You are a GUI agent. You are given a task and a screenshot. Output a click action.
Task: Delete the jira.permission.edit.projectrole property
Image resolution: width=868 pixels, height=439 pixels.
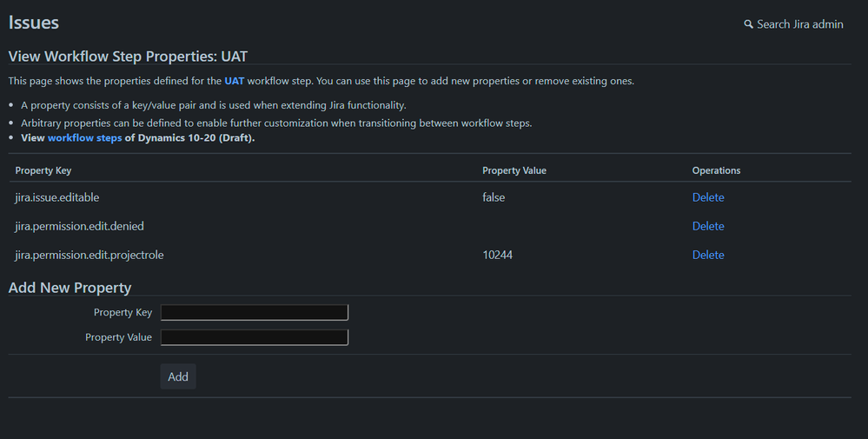click(x=708, y=256)
